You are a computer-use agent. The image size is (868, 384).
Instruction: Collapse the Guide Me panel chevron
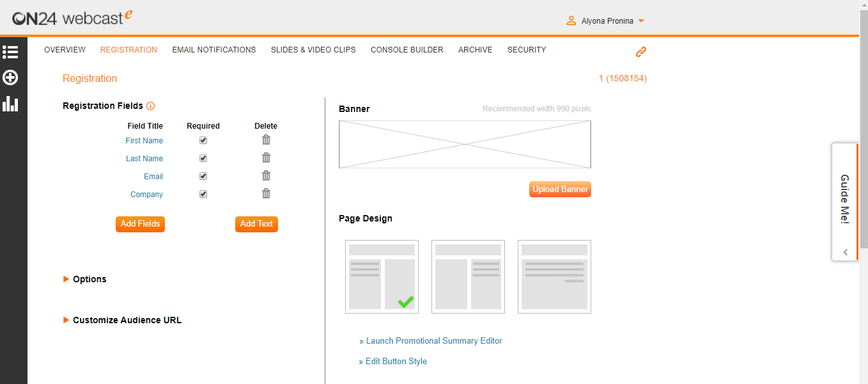coord(846,253)
